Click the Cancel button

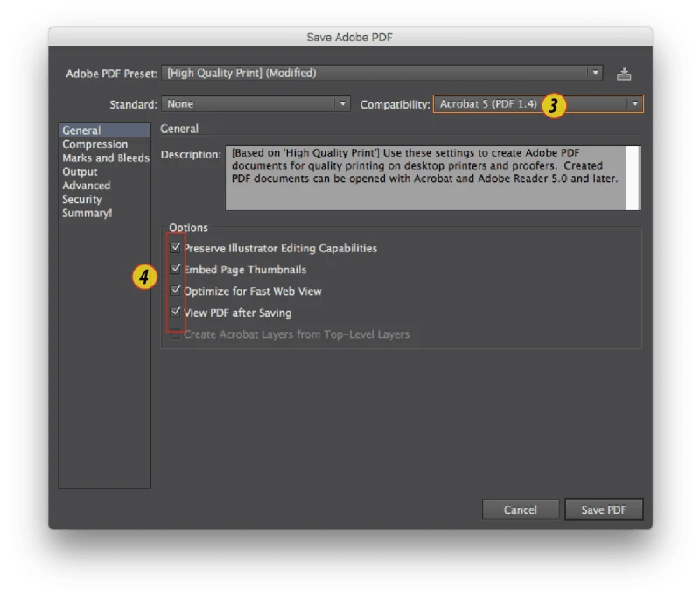click(x=521, y=510)
